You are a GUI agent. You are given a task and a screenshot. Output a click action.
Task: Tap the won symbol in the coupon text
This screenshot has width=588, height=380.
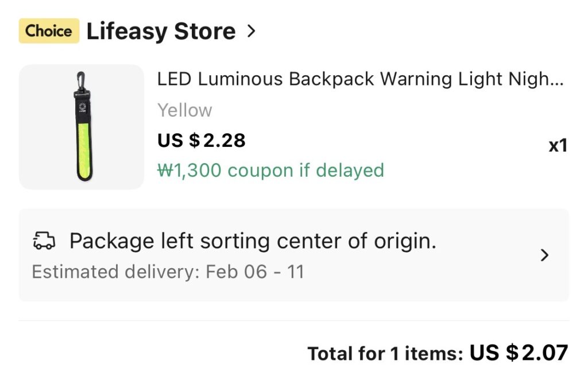pos(165,170)
